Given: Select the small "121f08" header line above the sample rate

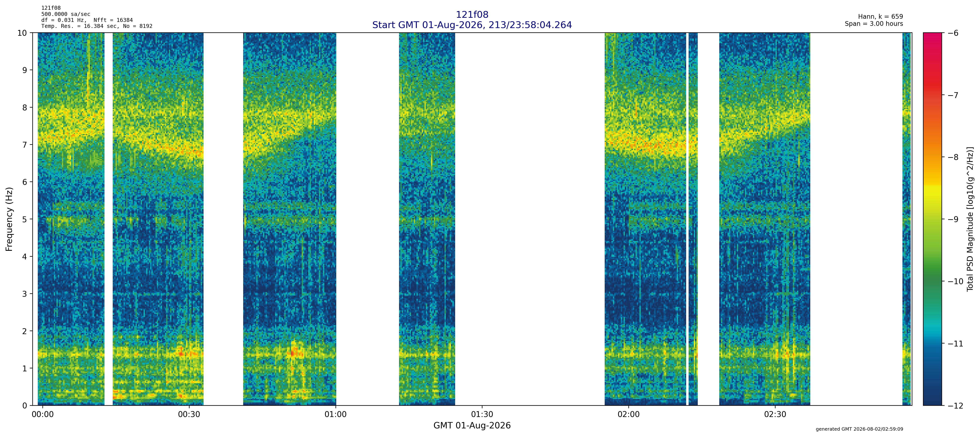Looking at the screenshot, I should tap(51, 8).
